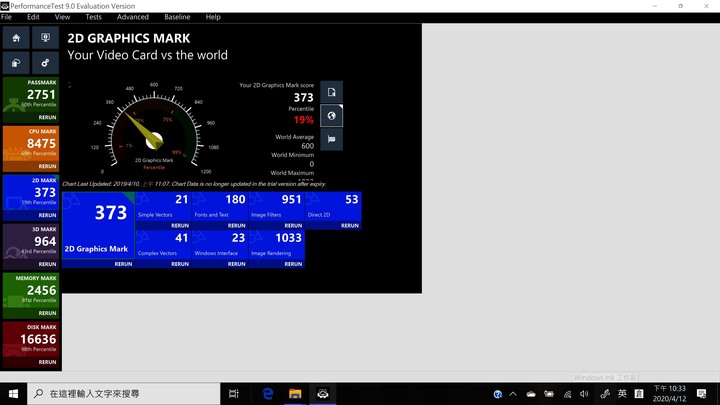Screen dimensions: 720x405
Task: Select the world comparison globe icon
Action: (x=331, y=116)
